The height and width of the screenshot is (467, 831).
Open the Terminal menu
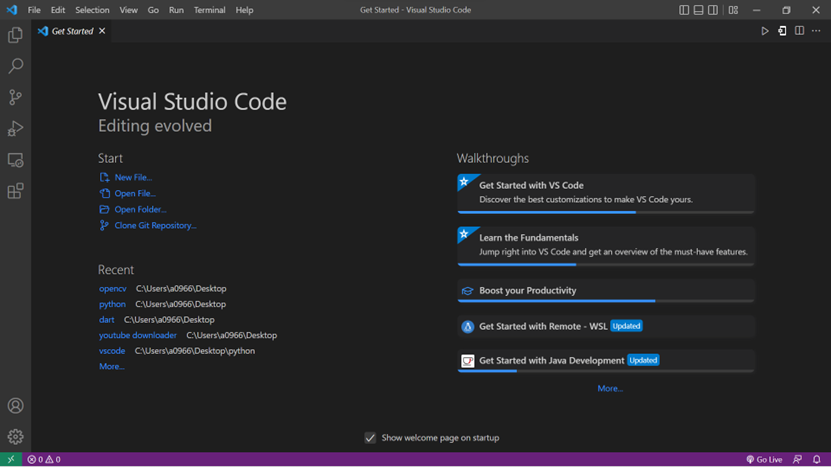209,10
